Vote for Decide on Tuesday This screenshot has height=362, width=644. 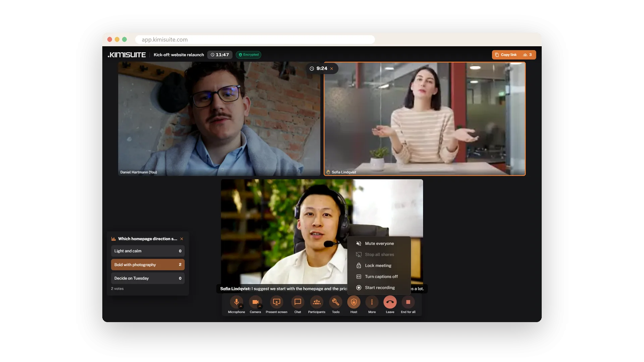point(148,279)
